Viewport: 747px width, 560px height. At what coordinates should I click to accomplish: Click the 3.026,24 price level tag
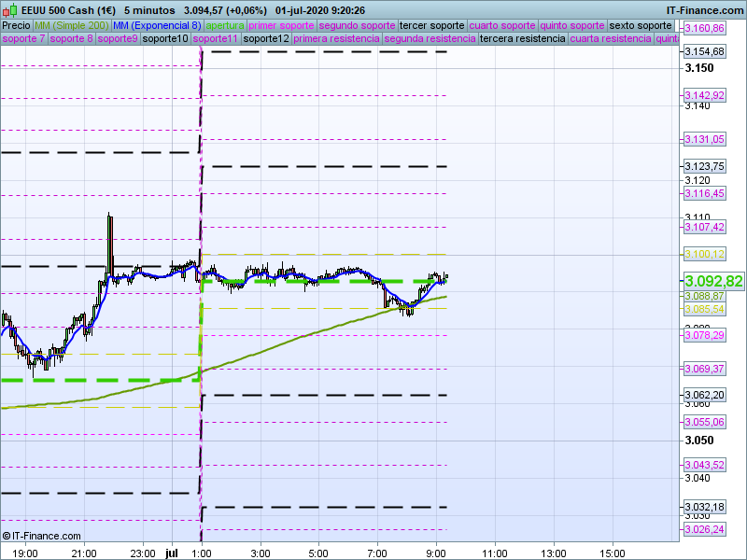point(704,529)
